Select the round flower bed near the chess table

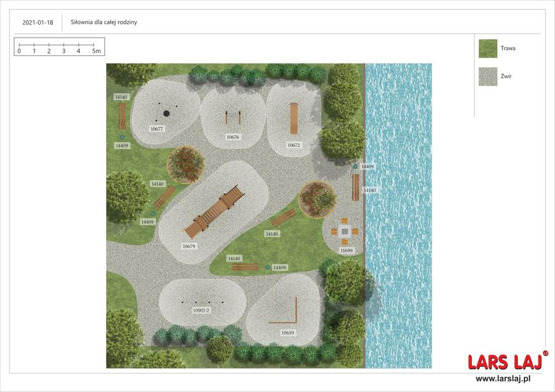pos(318,198)
